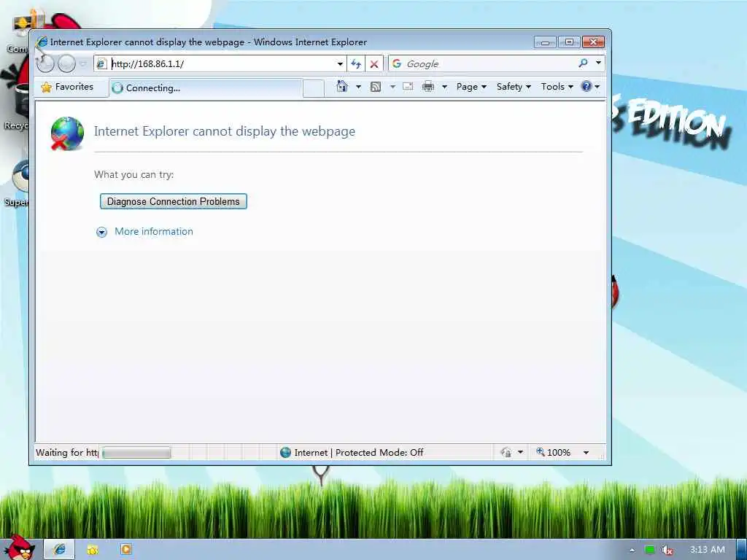The height and width of the screenshot is (560, 747).
Task: Open the Tools menu
Action: coord(557,87)
